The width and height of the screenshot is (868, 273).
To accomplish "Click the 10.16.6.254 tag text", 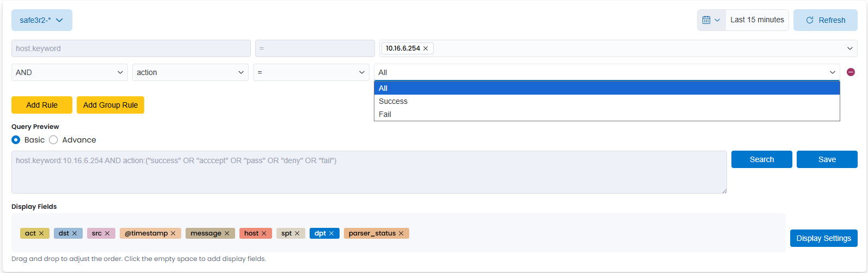I will [x=403, y=48].
